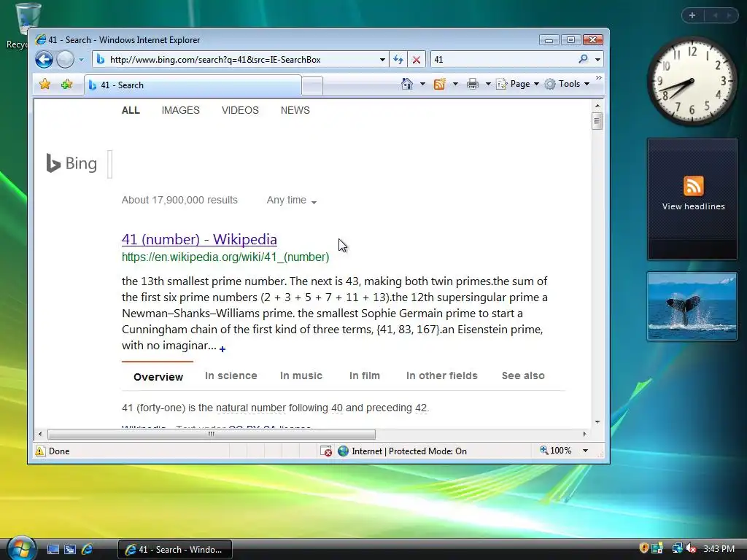747x560 pixels.
Task: Click the horizontal scrollbar right arrow
Action: tap(584, 434)
